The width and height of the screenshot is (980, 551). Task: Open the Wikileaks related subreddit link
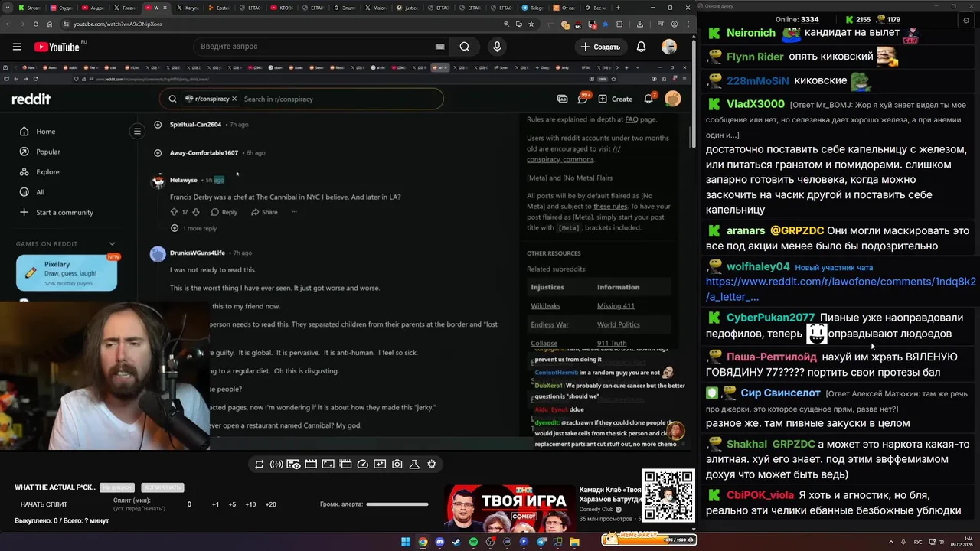tap(545, 305)
